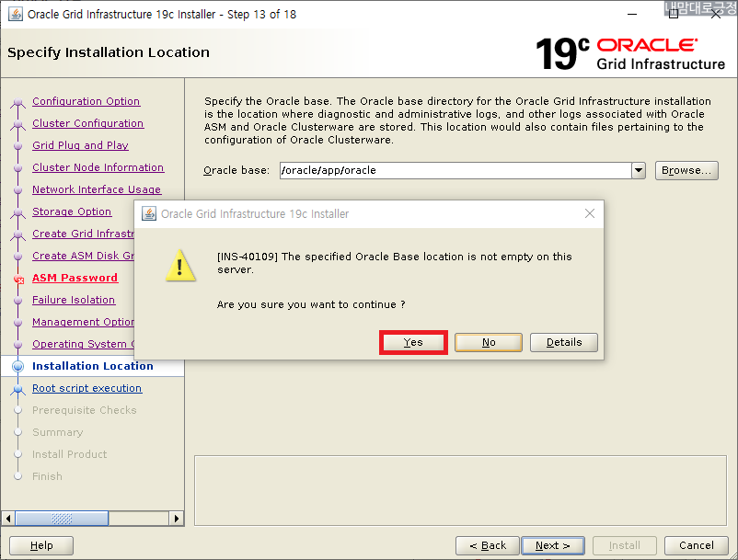Image resolution: width=738 pixels, height=560 pixels.
Task: Go Back to the previous step
Action: click(488, 545)
